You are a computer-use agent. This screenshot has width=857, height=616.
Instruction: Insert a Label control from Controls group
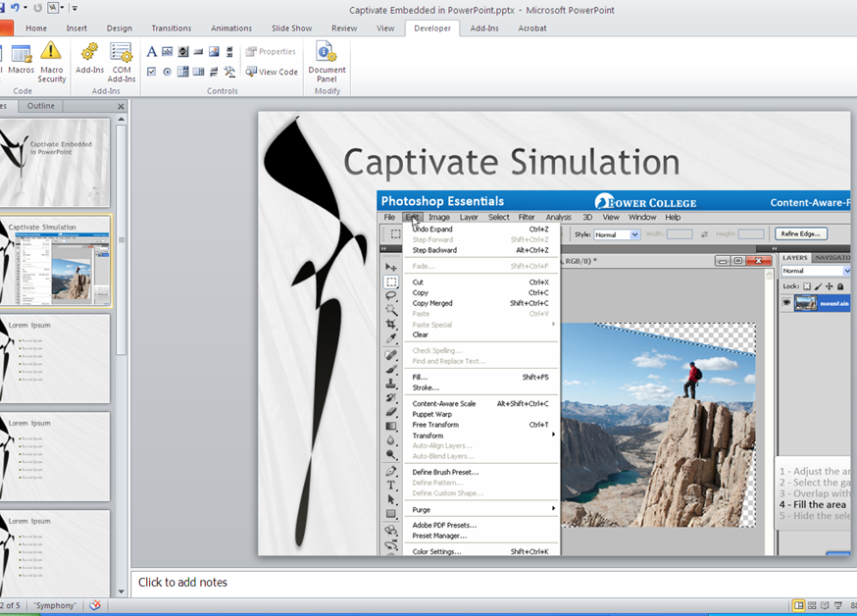[x=152, y=52]
